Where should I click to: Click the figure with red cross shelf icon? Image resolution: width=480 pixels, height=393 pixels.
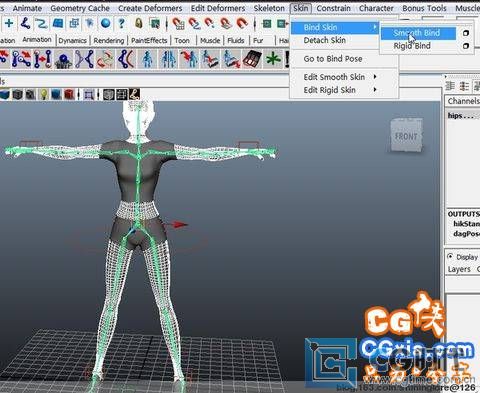(231, 59)
